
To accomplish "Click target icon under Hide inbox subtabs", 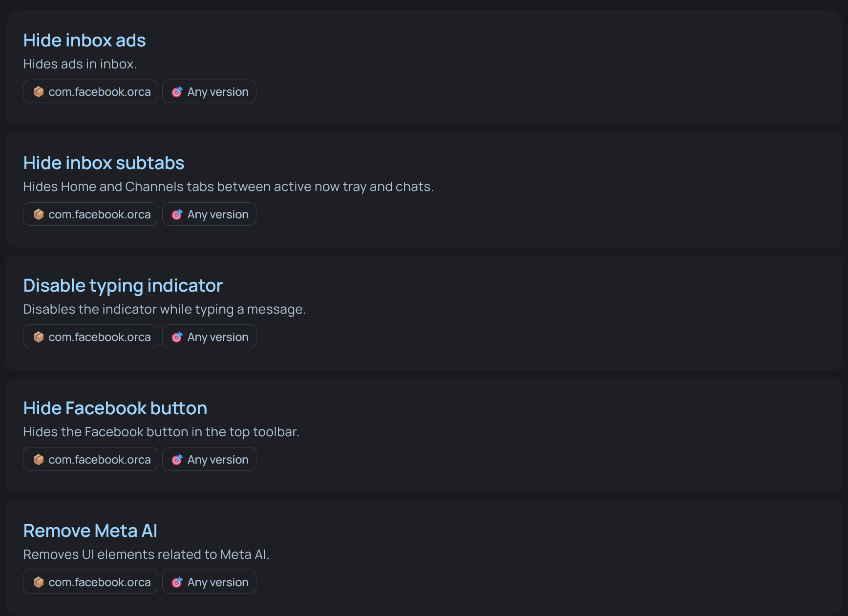I will pyautogui.click(x=177, y=214).
